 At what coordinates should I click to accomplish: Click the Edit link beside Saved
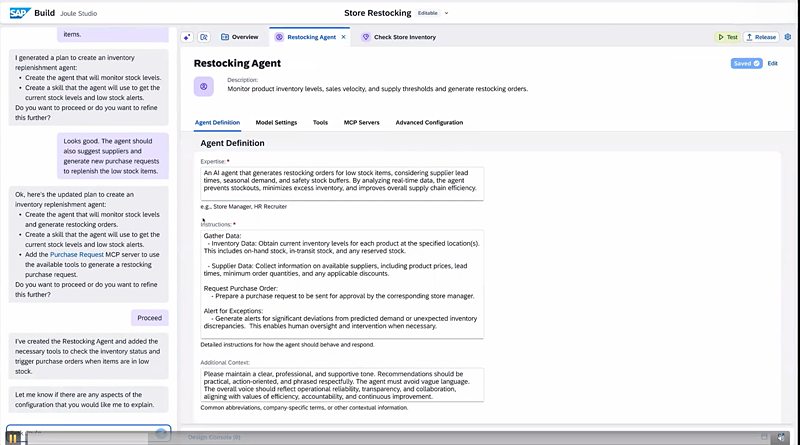tap(773, 63)
